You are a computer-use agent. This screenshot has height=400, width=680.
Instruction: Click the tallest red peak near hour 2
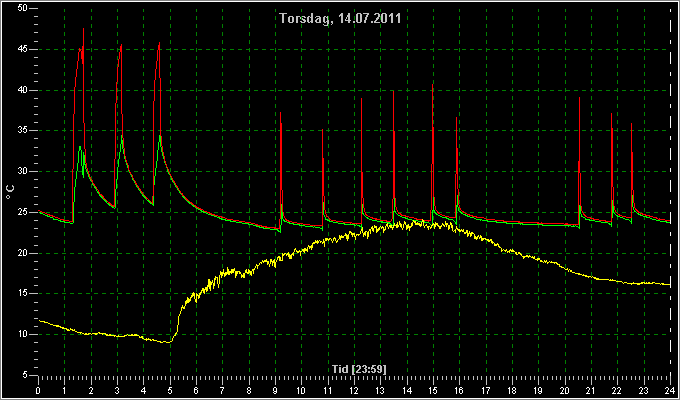[x=83, y=30]
